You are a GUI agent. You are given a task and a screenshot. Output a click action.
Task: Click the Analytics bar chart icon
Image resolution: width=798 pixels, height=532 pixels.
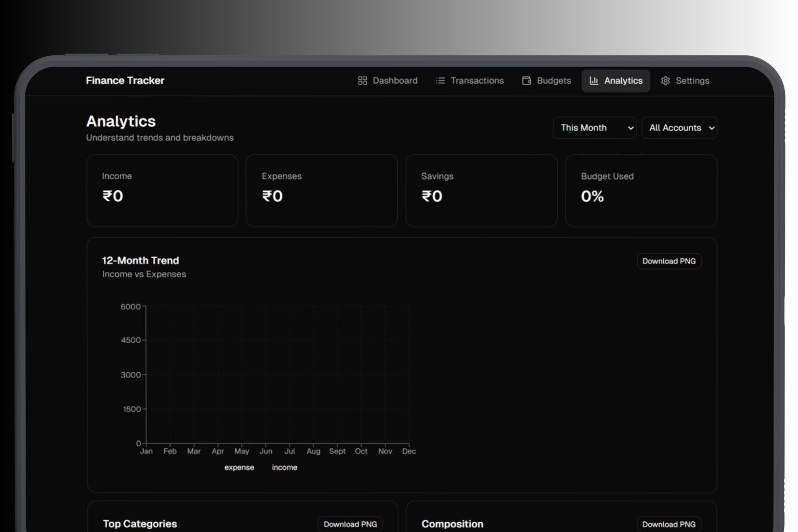coord(594,81)
